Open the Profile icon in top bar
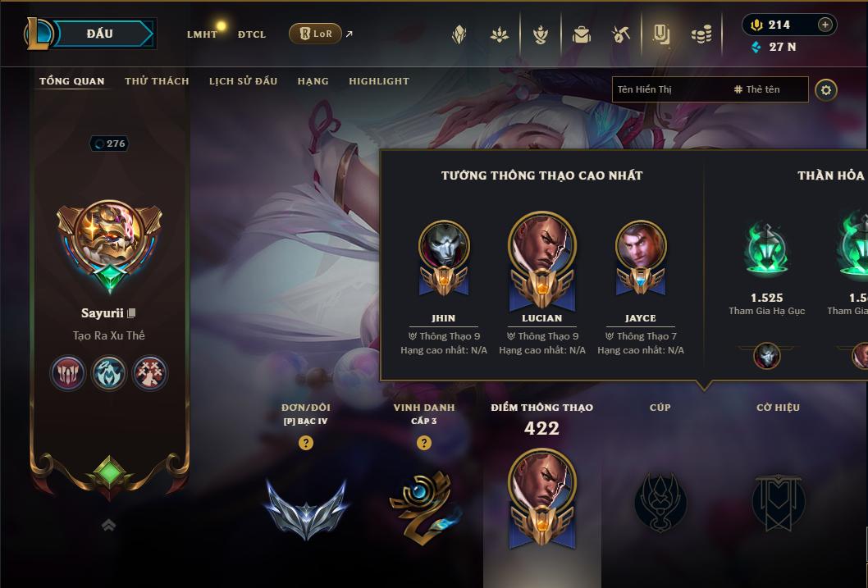Screen dimensions: 868x588 click(x=661, y=34)
